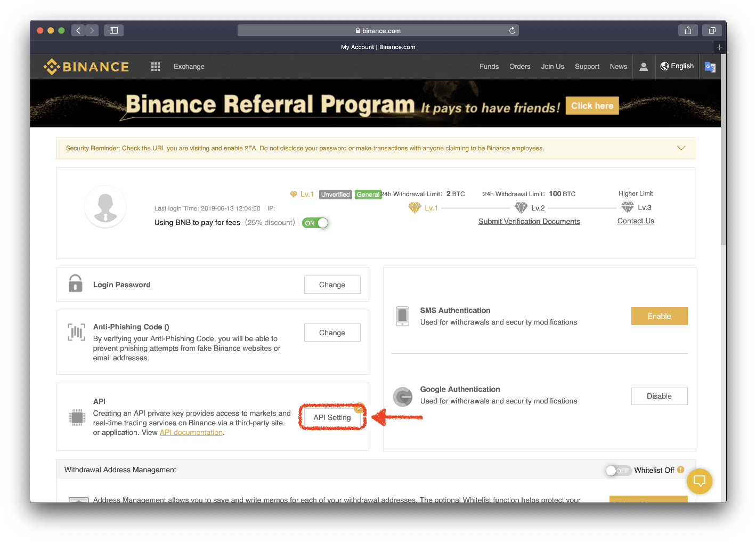Click the Unverified status badge
The image size is (756, 542).
pos(336,195)
